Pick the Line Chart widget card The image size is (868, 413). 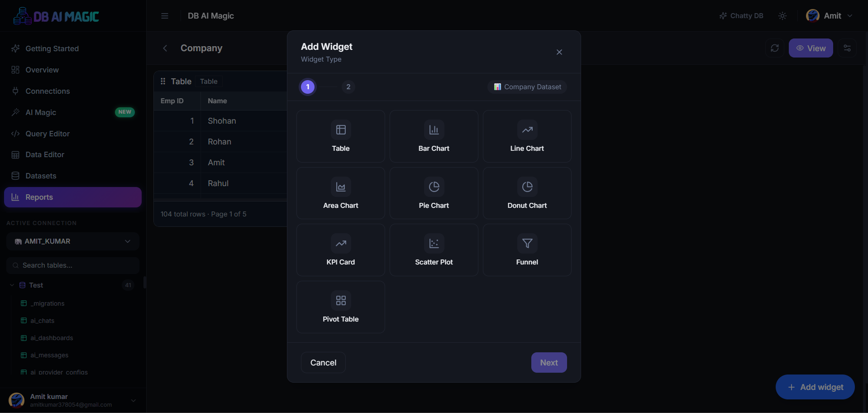(527, 136)
